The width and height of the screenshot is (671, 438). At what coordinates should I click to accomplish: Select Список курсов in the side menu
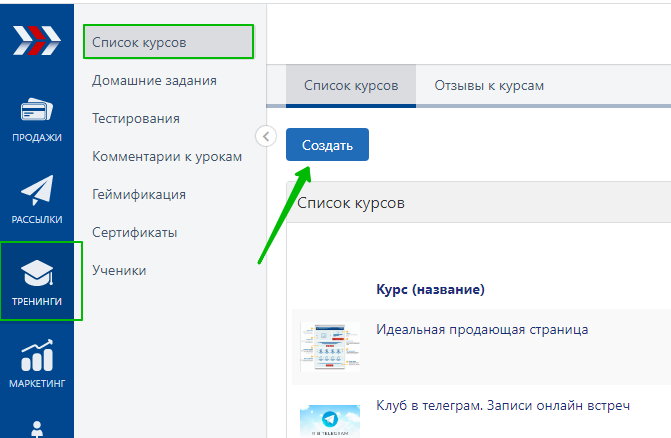tap(139, 42)
